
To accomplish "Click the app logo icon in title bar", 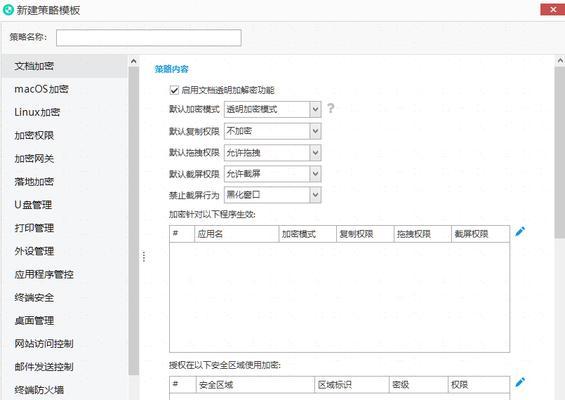I will (8, 10).
